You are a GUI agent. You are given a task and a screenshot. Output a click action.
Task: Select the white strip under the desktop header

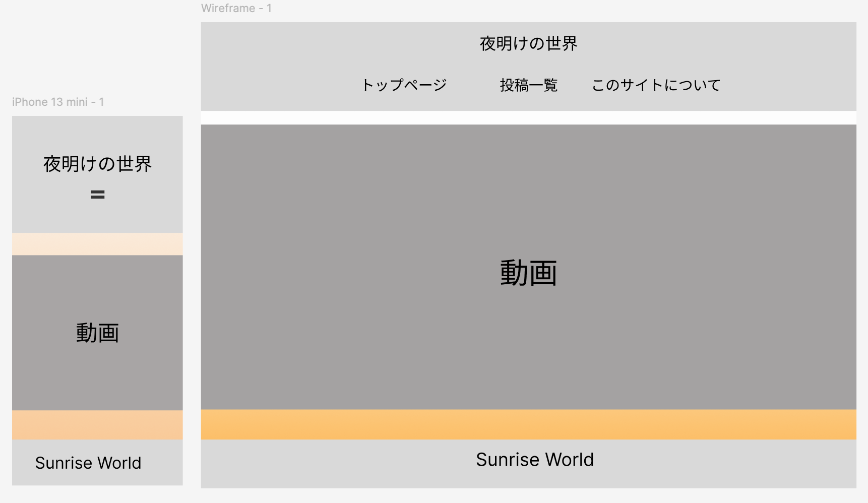[x=528, y=118]
